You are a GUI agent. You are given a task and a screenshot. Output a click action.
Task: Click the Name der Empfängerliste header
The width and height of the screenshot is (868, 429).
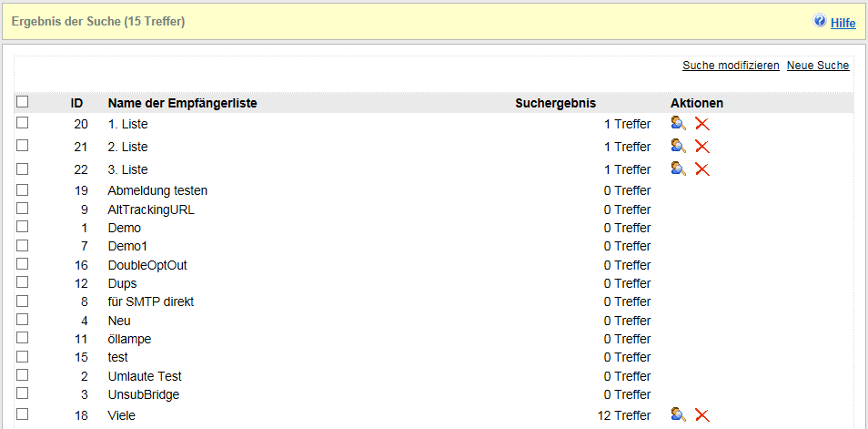182,103
